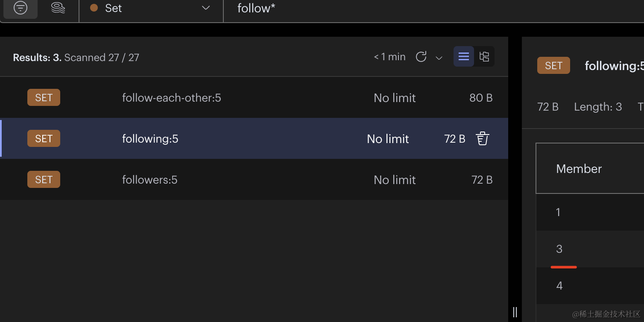Viewport: 644px width, 322px height.
Task: Switch to the tree view layout
Action: click(484, 56)
